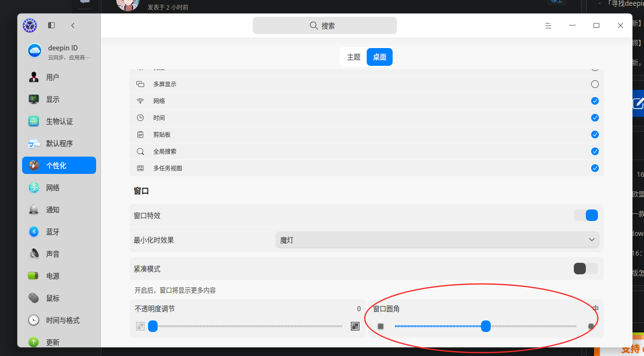This screenshot has height=356, width=644.
Task: Click the 电源 battery icon
Action: coord(34,276)
